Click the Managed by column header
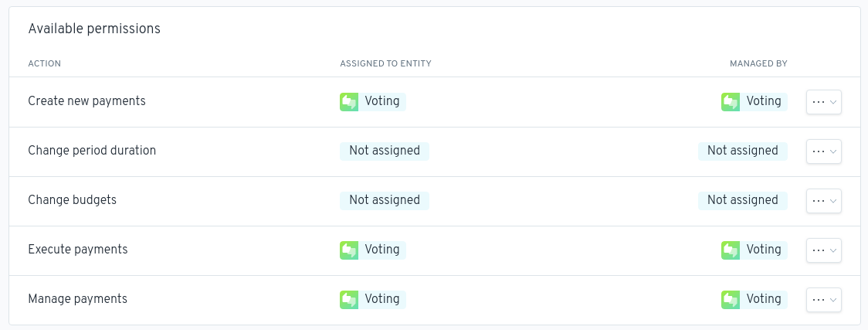868x330 pixels. (x=758, y=63)
